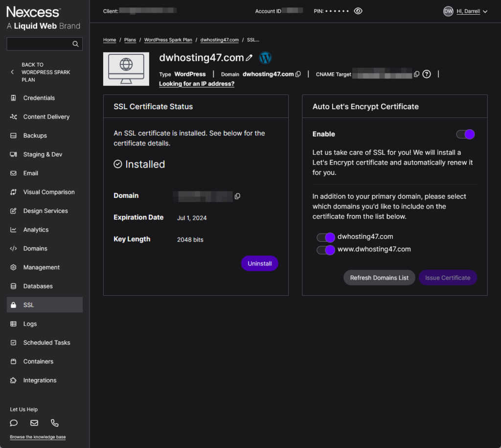Click the Visual Comparison sidebar icon

tap(13, 192)
